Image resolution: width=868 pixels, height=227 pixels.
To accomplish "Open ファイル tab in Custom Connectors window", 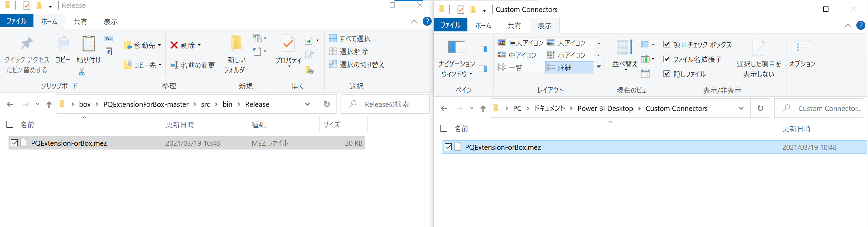I will 450,25.
